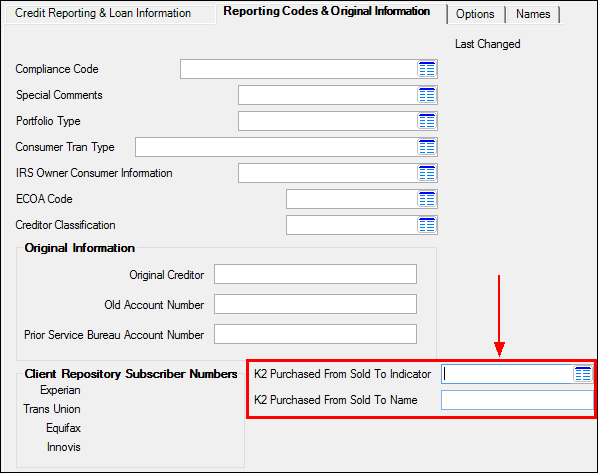Click the Experian subscriber label

coord(60,390)
